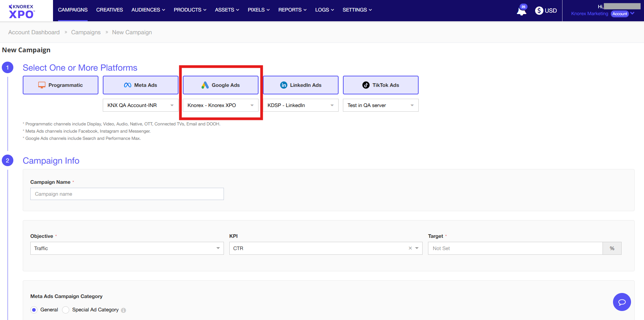This screenshot has height=320, width=644.
Task: Open the Test in QA server dropdown
Action: tap(381, 105)
